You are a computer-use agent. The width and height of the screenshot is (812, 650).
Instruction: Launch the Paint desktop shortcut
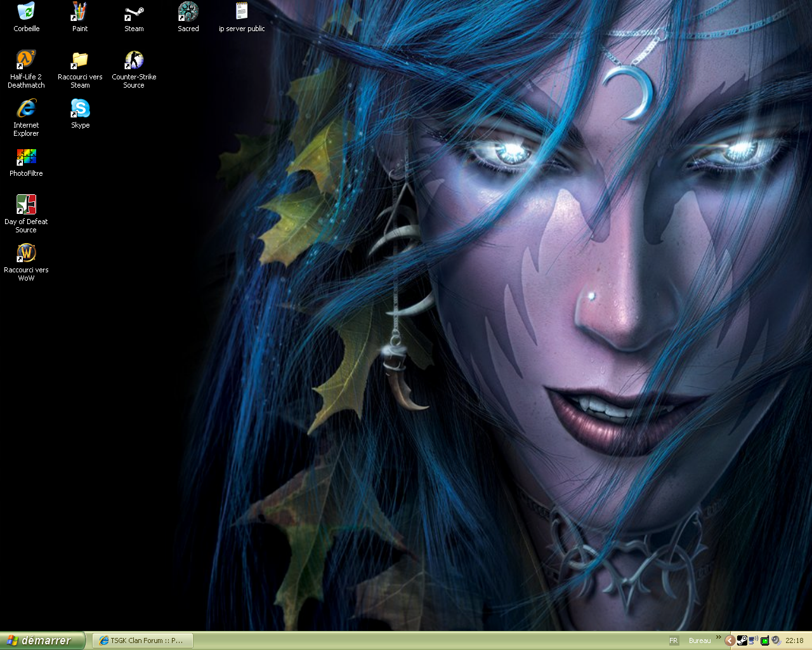click(80, 12)
